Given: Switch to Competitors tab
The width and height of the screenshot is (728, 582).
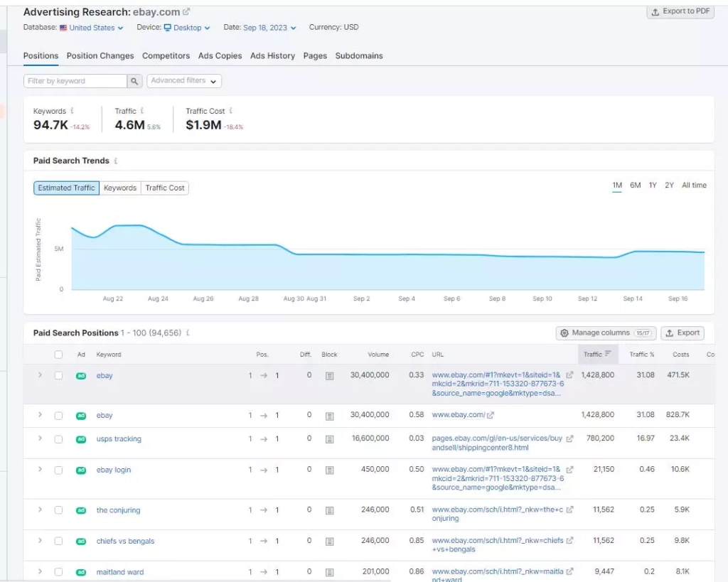Looking at the screenshot, I should point(166,55).
